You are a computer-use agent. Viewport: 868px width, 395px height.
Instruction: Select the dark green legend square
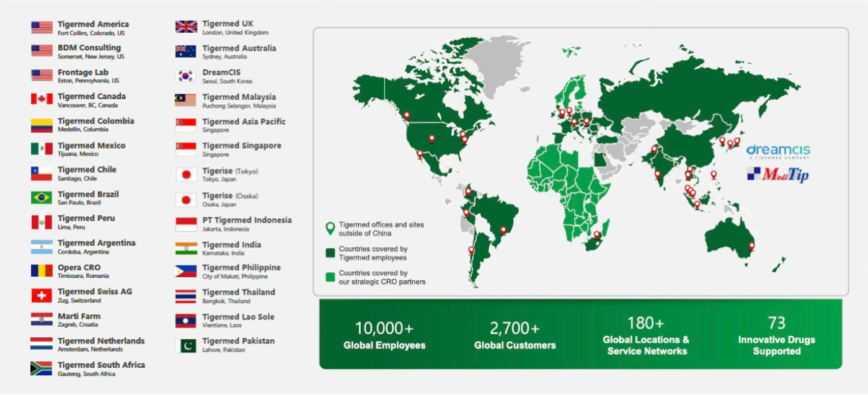tap(330, 253)
